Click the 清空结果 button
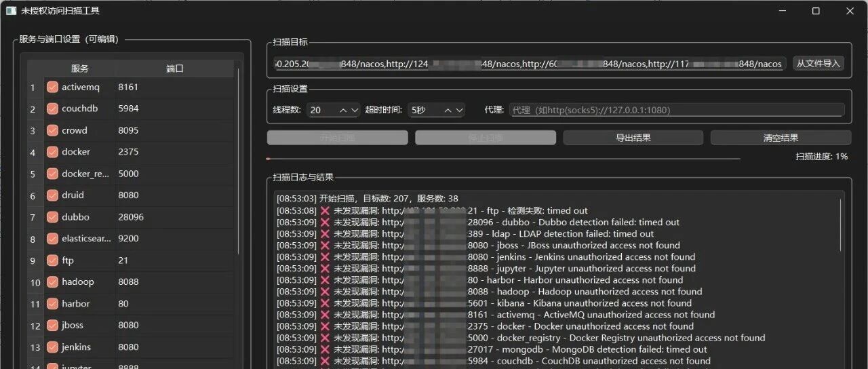 click(781, 138)
